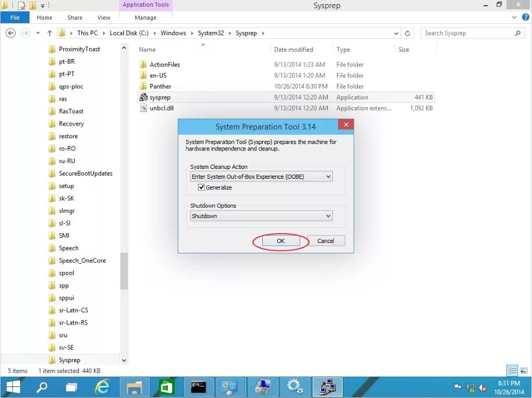Click OK in System Preparation Tool dialog
This screenshot has width=532, height=398.
pos(281,241)
